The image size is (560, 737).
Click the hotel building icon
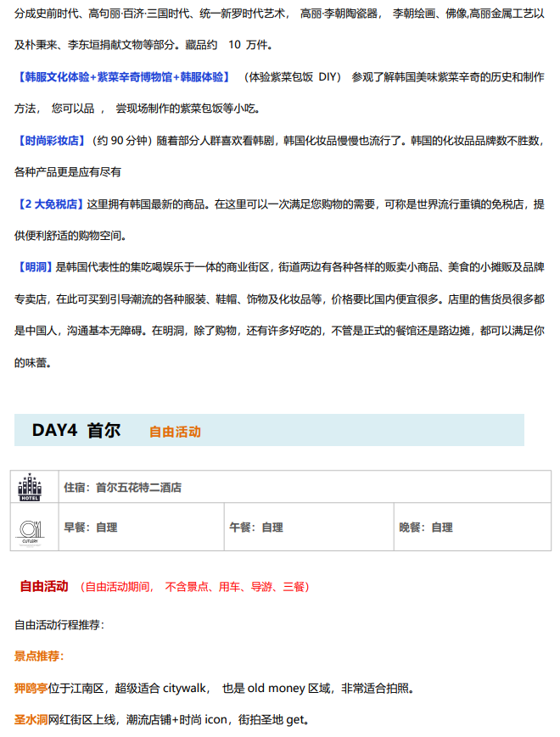30,487
